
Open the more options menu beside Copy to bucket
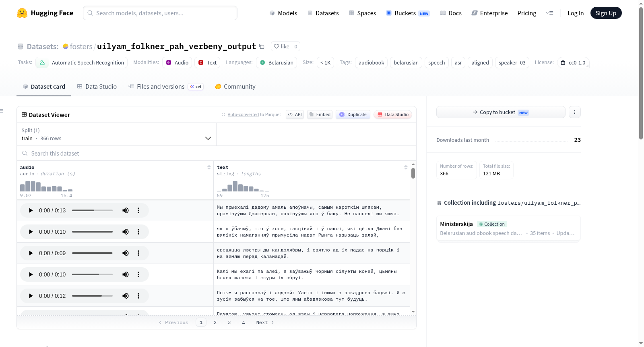[575, 112]
